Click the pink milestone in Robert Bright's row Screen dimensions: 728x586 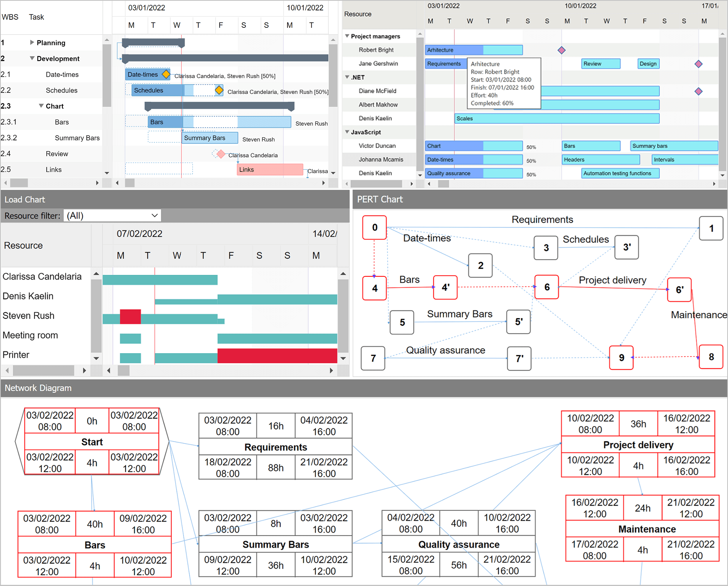pyautogui.click(x=562, y=50)
